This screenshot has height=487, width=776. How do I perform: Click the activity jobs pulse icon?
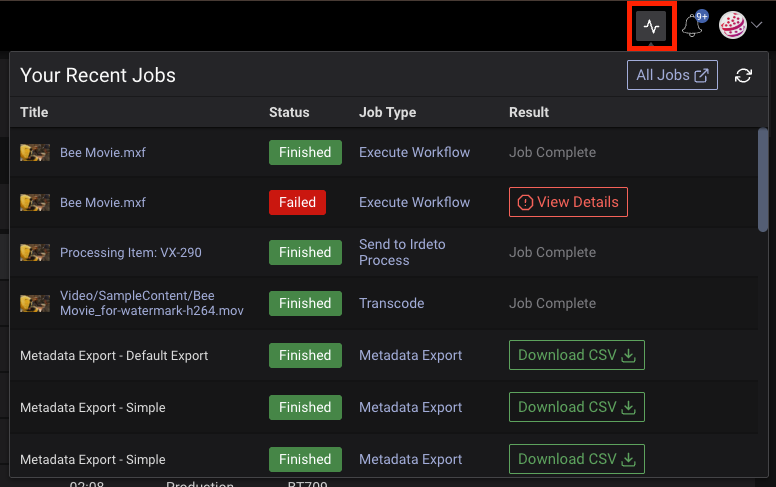(650, 26)
